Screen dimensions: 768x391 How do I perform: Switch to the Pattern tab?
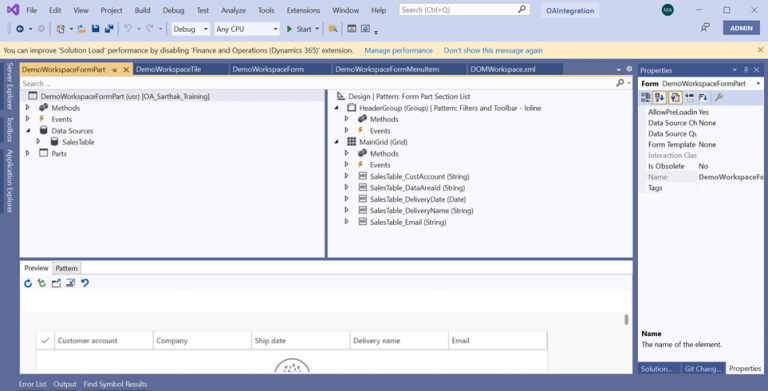pos(66,268)
